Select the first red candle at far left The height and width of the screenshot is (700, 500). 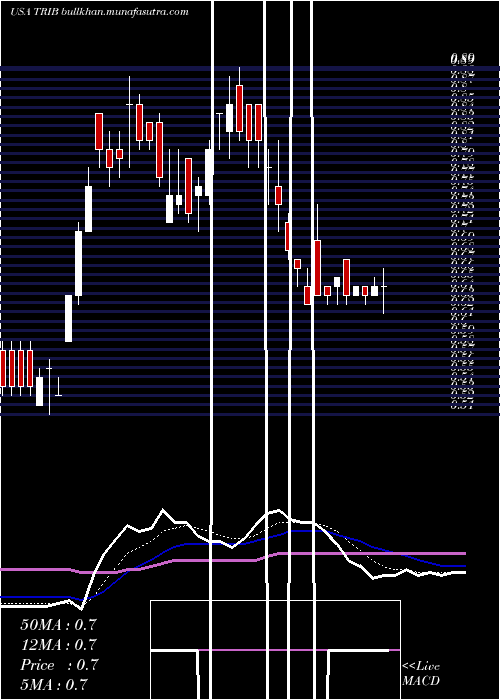[x=3, y=368]
